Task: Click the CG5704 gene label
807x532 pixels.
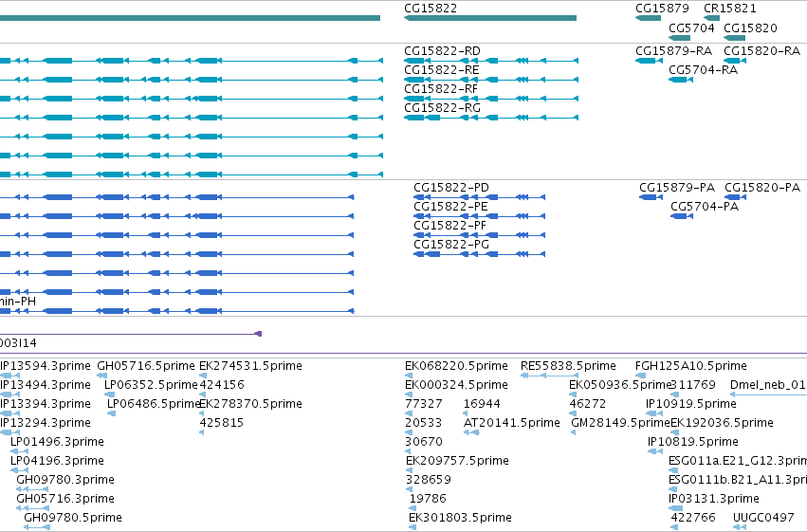Action: (x=691, y=28)
